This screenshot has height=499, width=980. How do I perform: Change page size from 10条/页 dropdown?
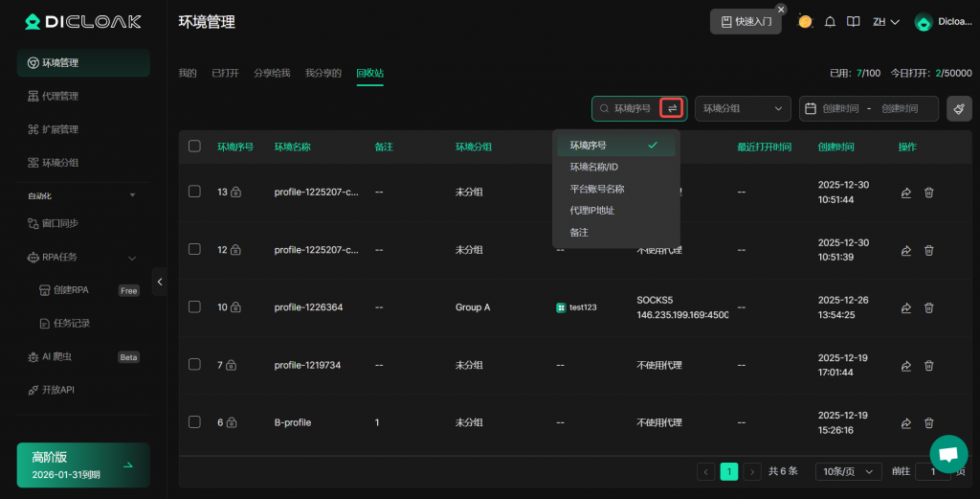848,471
